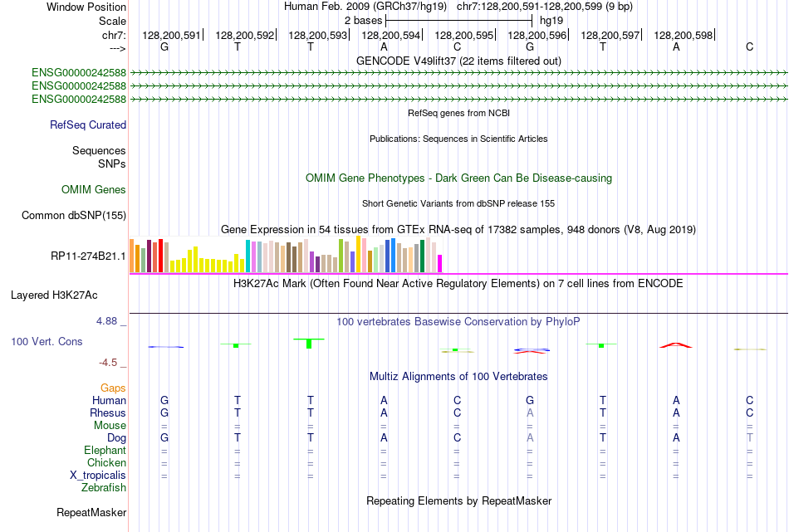Open the OMIM Genes track label
This screenshot has width=789, height=532.
(94, 189)
